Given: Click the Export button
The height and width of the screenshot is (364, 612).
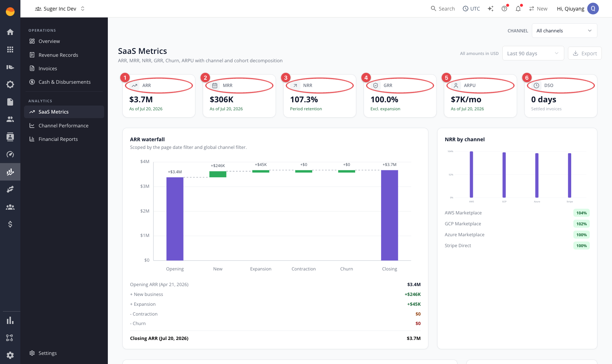Looking at the screenshot, I should [585, 53].
